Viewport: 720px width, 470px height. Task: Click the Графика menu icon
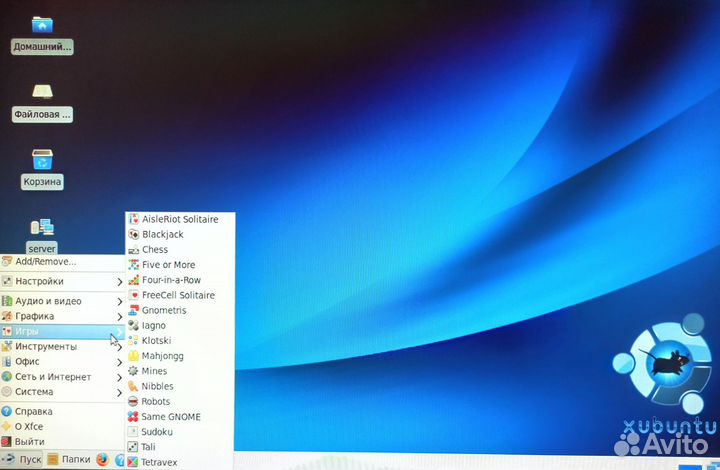tap(6, 316)
